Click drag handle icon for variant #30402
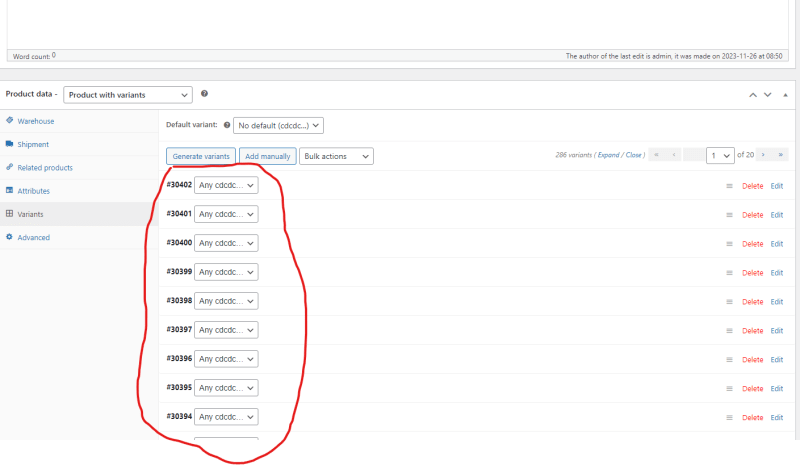The image size is (800, 465). tap(730, 186)
